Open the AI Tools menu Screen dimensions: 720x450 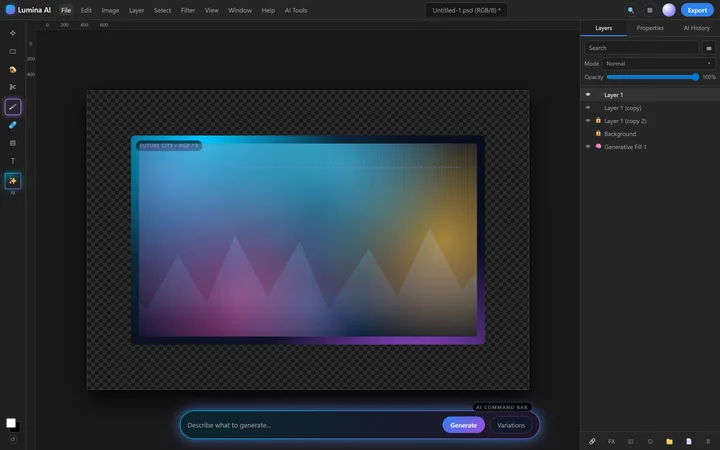pos(294,10)
